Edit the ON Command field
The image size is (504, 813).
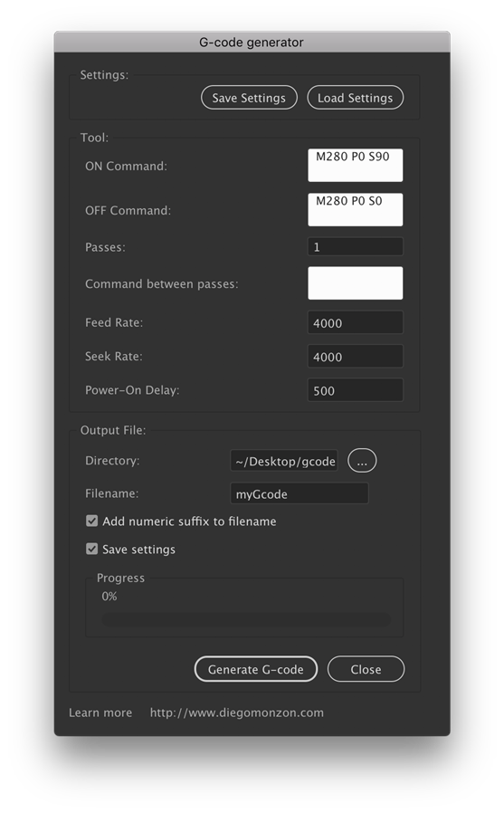click(356, 166)
